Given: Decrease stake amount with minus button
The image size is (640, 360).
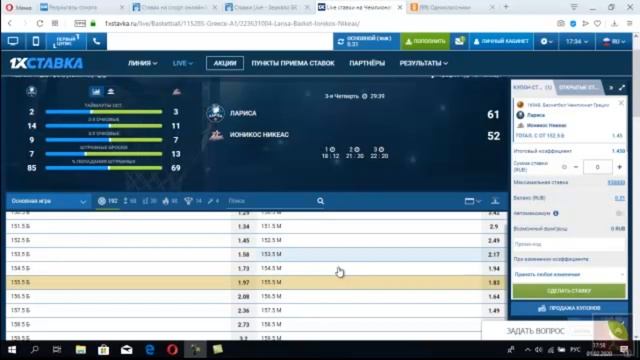Looking at the screenshot, I should coord(576,167).
